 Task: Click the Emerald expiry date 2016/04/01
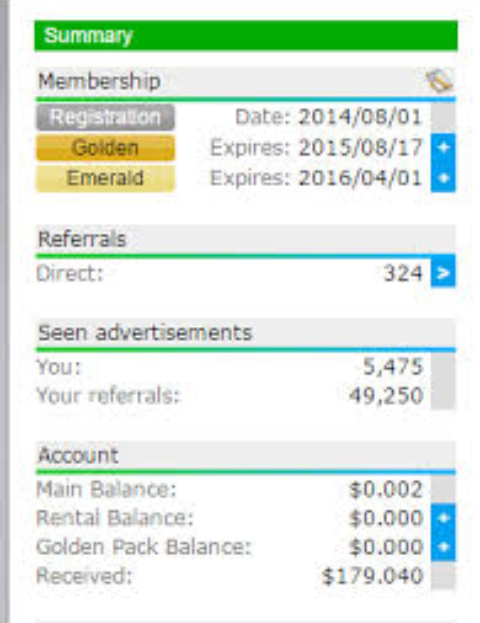tap(360, 178)
